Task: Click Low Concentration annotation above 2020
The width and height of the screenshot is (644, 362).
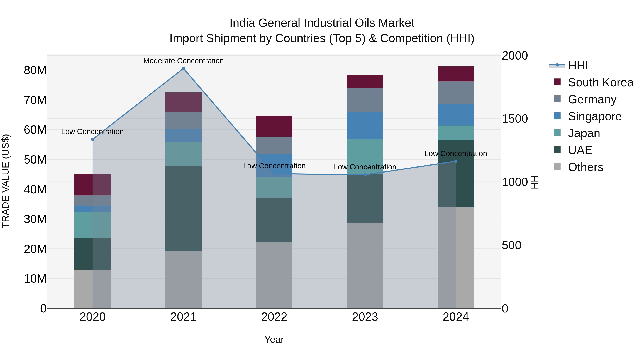Action: 92,132
